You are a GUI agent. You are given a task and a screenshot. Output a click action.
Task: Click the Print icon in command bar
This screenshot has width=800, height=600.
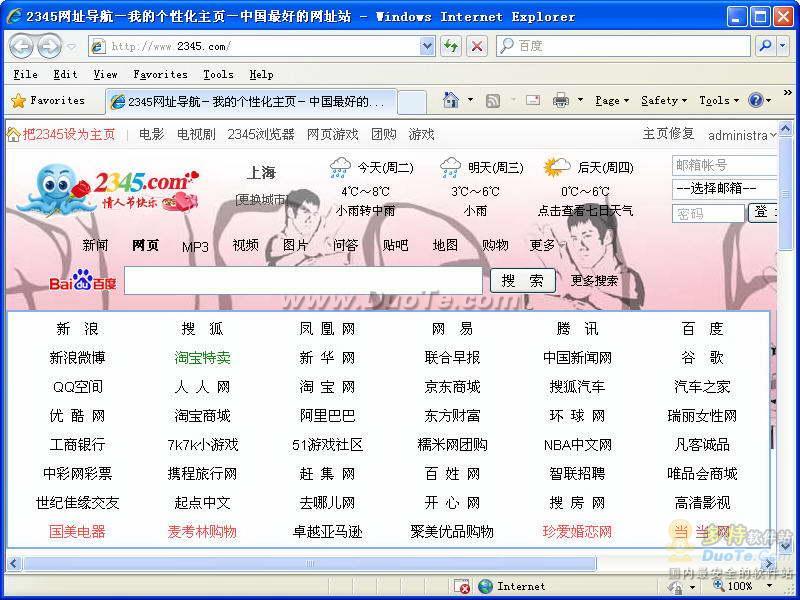(561, 100)
